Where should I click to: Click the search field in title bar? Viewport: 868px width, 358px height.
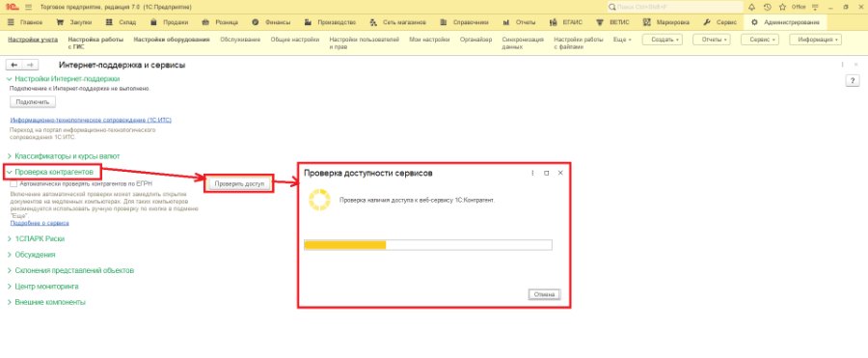[x=675, y=7]
